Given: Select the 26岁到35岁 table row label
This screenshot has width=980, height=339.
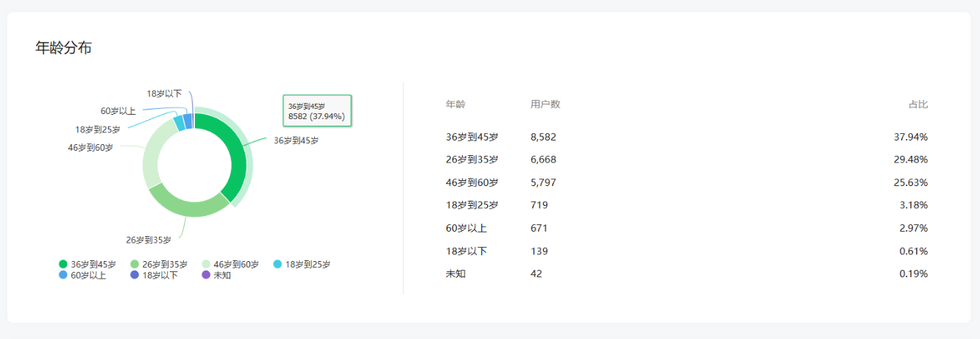Looking at the screenshot, I should pos(472,160).
